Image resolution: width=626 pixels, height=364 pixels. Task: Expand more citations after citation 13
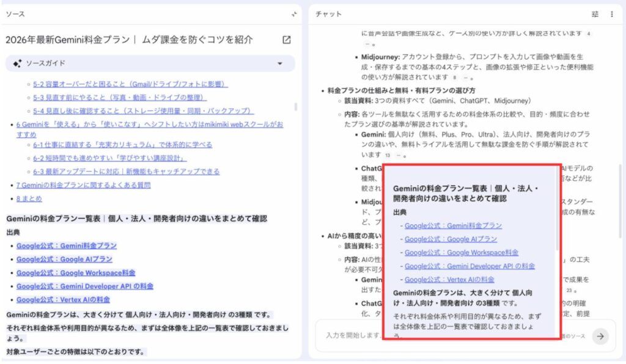(x=398, y=155)
